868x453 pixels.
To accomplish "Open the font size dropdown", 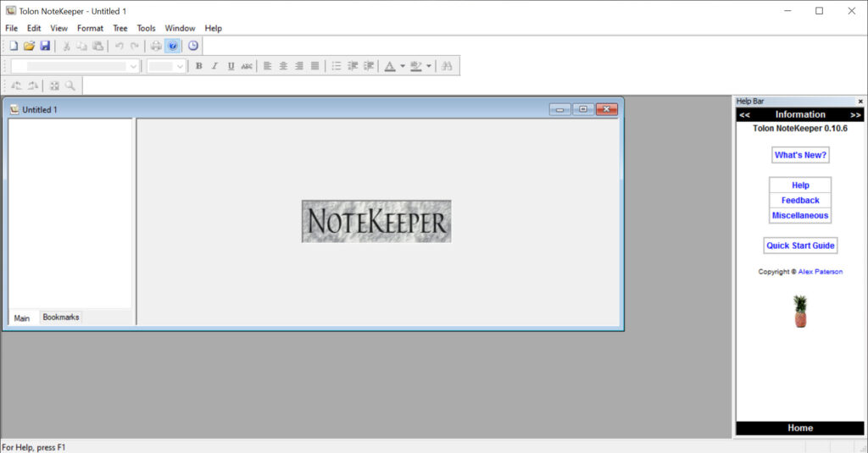I will pyautogui.click(x=180, y=66).
